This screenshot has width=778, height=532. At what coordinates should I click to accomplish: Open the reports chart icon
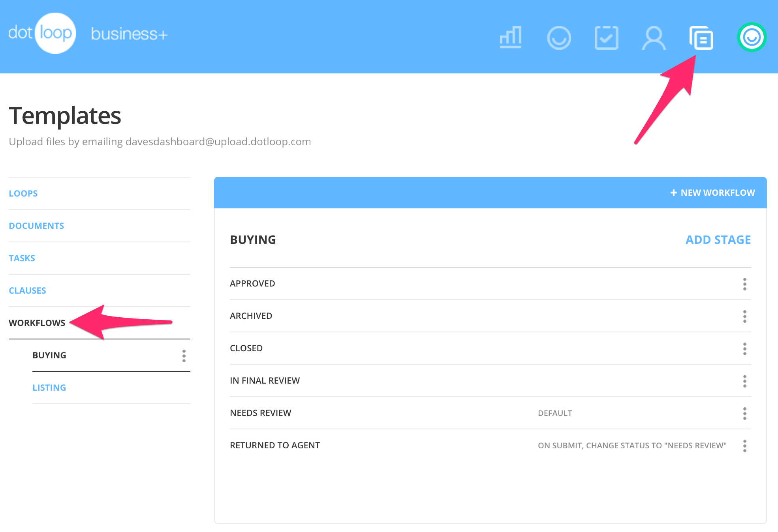click(511, 38)
